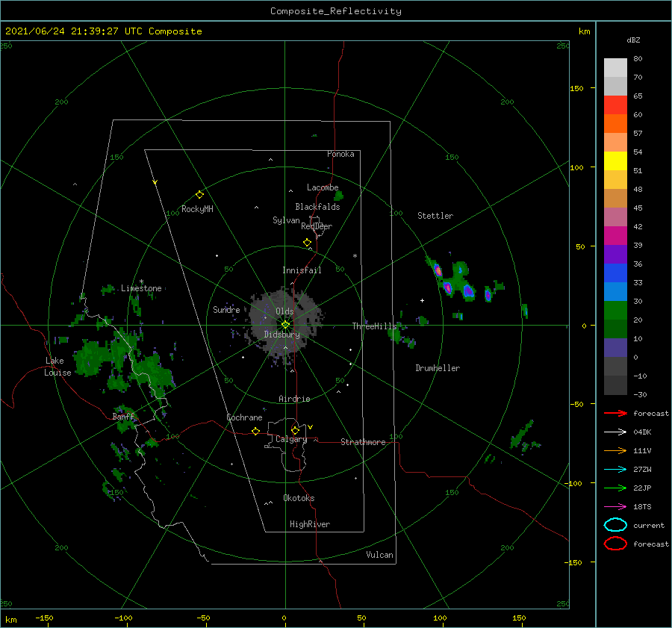Click the 'Banff' town label
Image resolution: width=672 pixels, height=628 pixels.
tap(123, 416)
